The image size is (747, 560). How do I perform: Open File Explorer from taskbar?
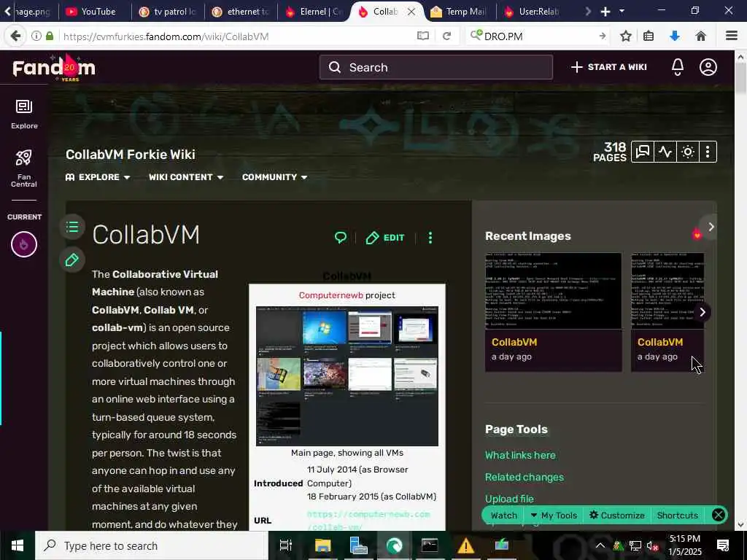tap(322, 545)
